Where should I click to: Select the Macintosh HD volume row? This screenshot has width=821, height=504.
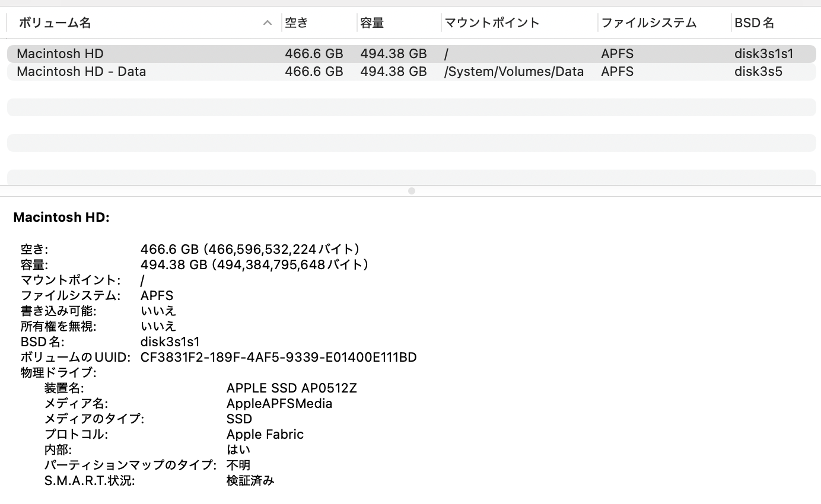point(60,53)
